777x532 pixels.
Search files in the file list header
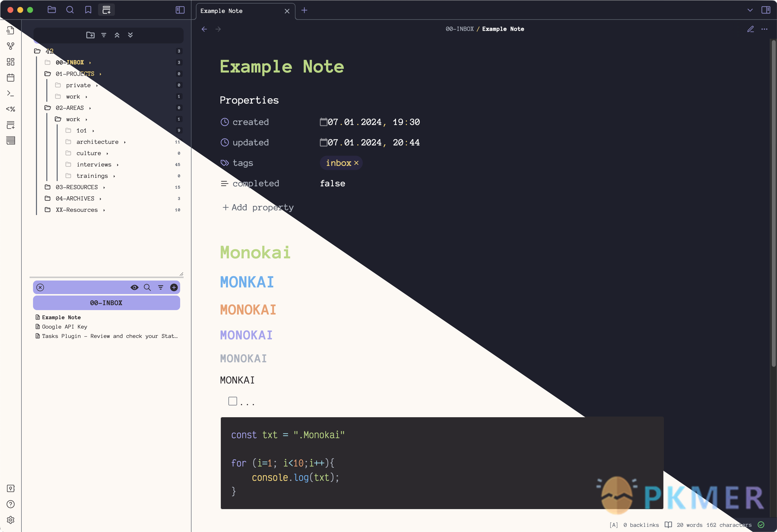(147, 287)
